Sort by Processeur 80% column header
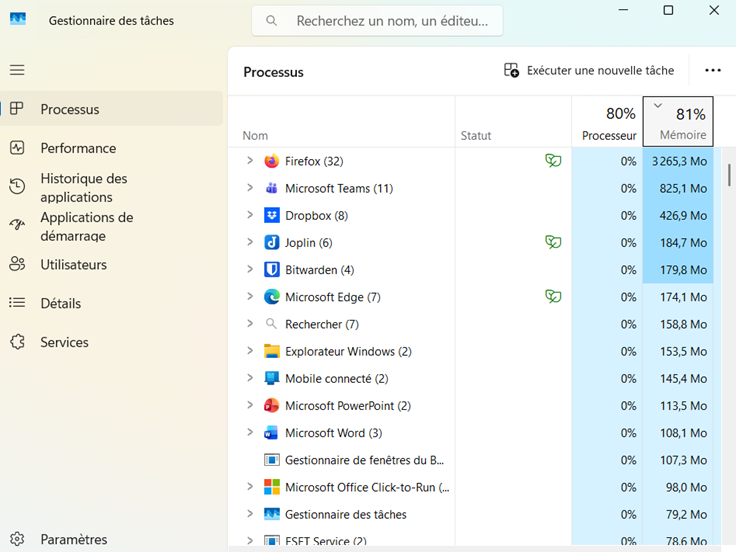736x552 pixels. click(x=607, y=122)
